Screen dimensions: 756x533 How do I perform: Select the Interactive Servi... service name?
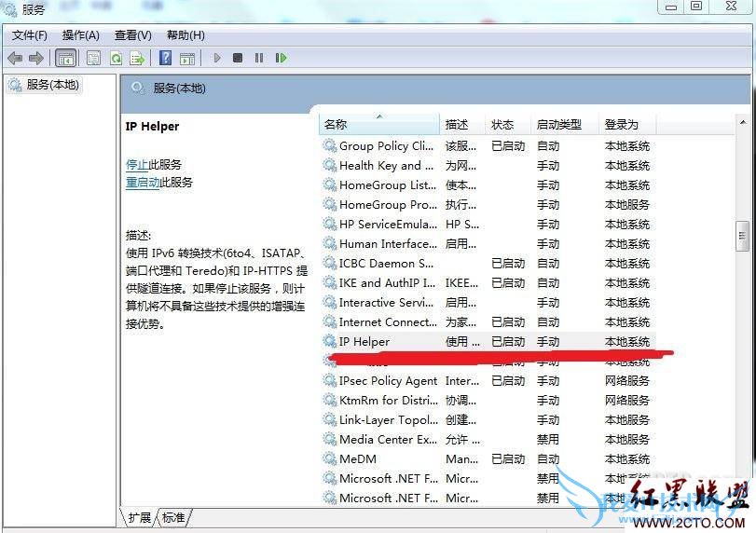coord(386,303)
